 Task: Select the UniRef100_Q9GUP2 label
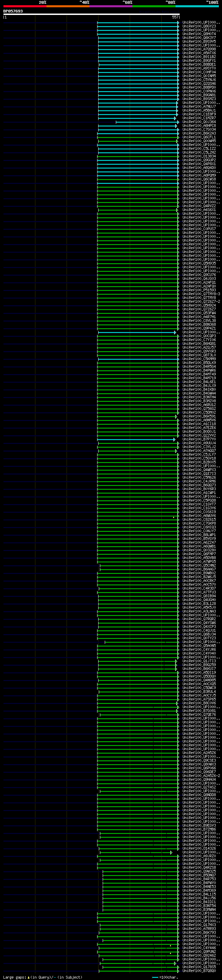click(x=199, y=160)
